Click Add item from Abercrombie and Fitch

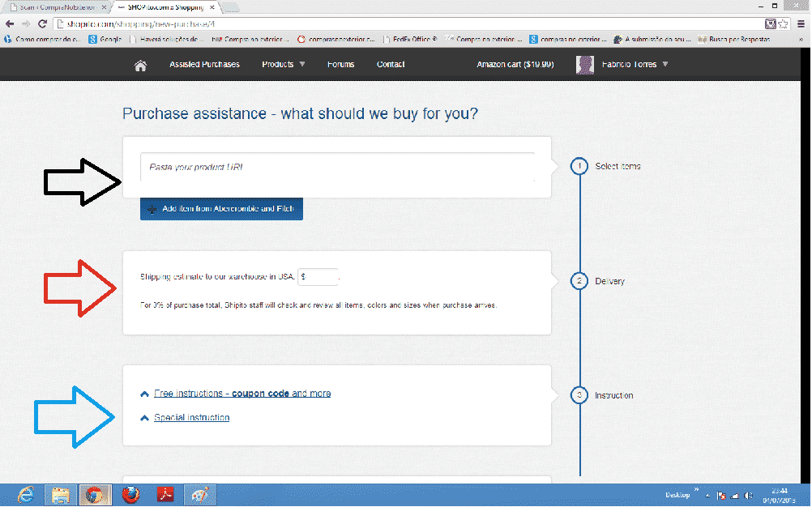pyautogui.click(x=221, y=209)
